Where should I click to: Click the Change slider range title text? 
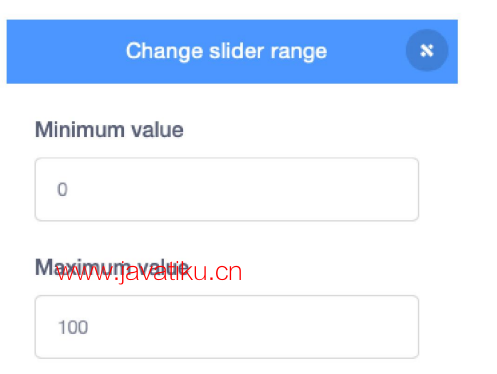pos(226,51)
